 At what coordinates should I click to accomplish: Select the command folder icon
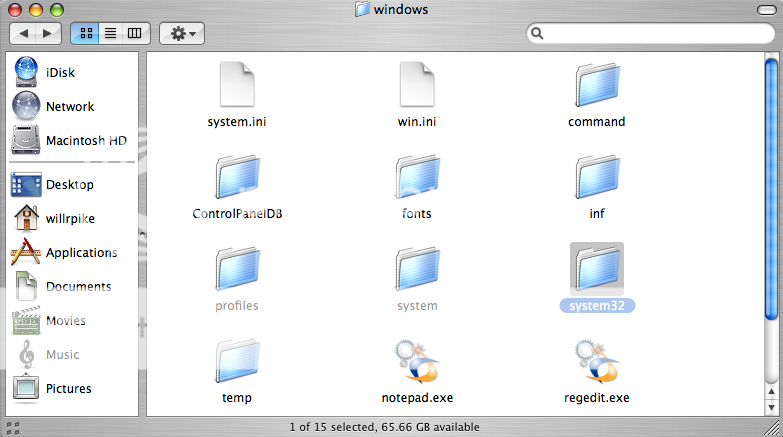tap(597, 84)
